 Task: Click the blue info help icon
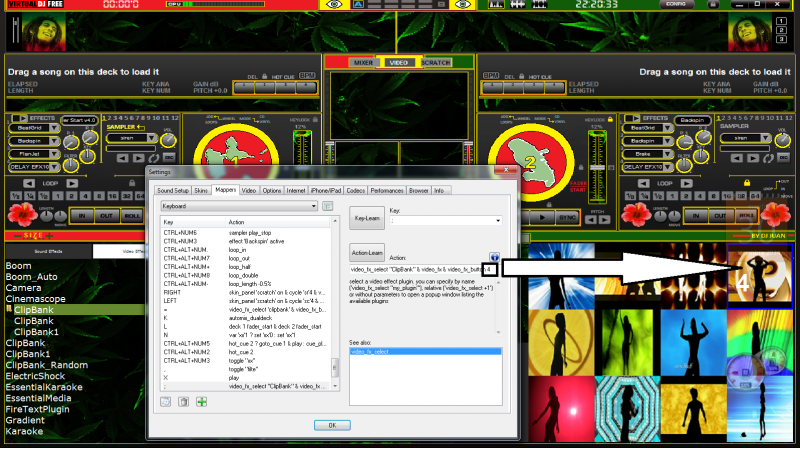[x=494, y=258]
